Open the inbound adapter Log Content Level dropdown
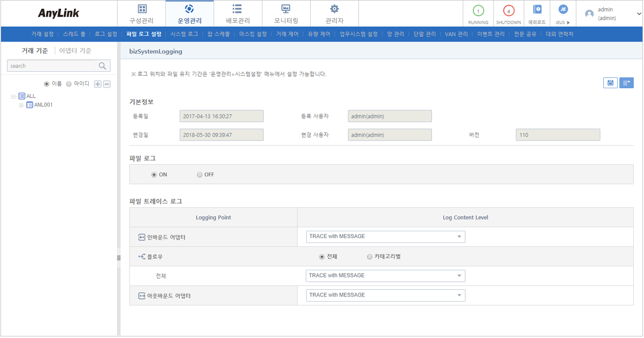Screen dimensions: 644x338 385,236
